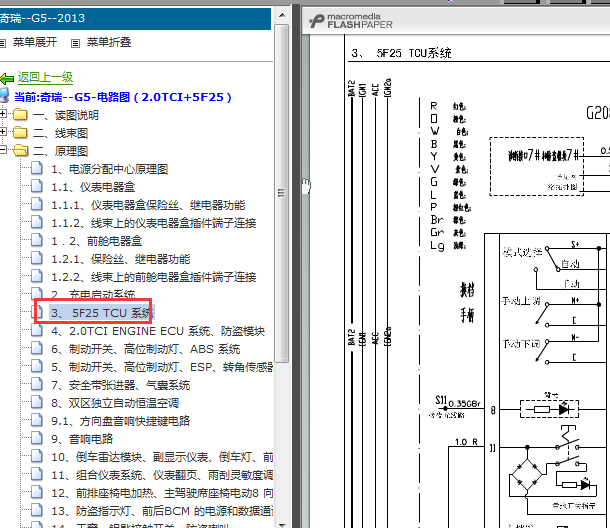Expand the 线束图 folder node
The height and width of the screenshot is (528, 610).
coord(3,132)
